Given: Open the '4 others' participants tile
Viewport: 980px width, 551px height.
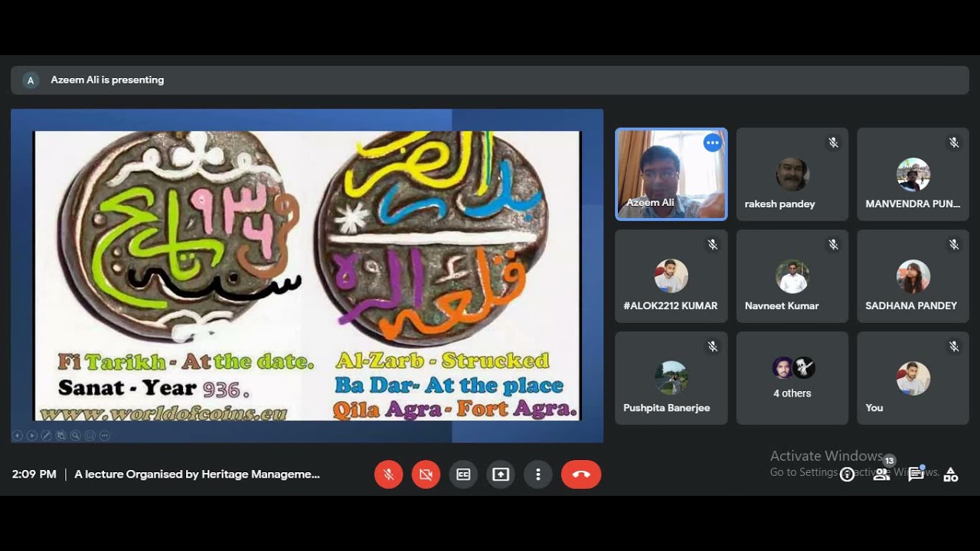Looking at the screenshot, I should pos(792,378).
